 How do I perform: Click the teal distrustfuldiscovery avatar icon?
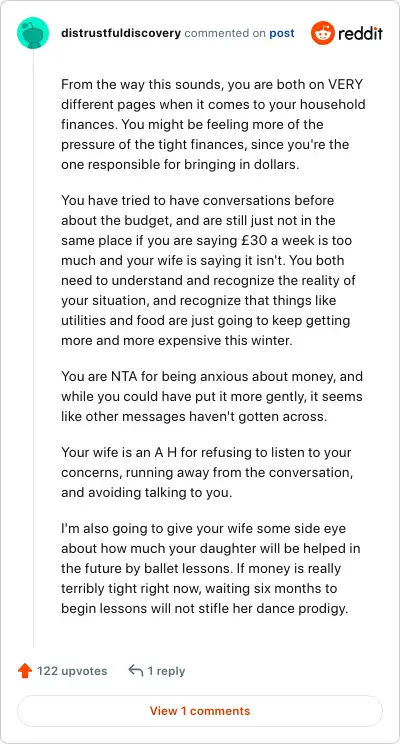[33, 33]
